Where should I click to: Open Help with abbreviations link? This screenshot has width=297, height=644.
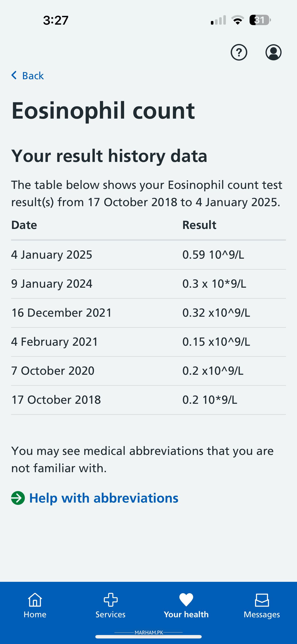pyautogui.click(x=104, y=498)
